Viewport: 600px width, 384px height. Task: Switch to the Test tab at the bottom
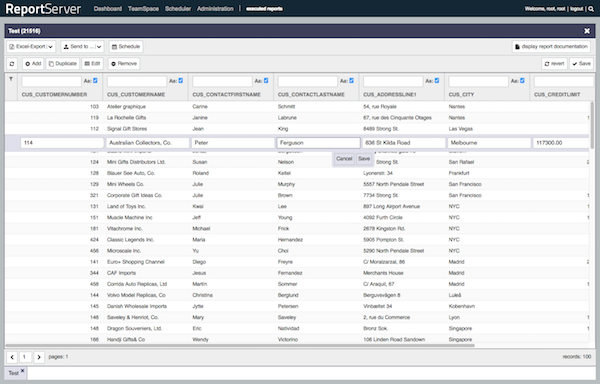(13, 373)
